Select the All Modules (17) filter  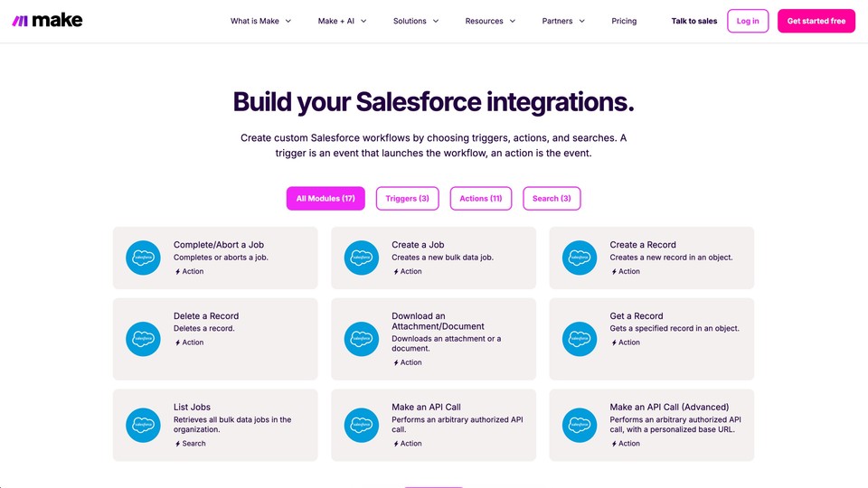coord(325,198)
